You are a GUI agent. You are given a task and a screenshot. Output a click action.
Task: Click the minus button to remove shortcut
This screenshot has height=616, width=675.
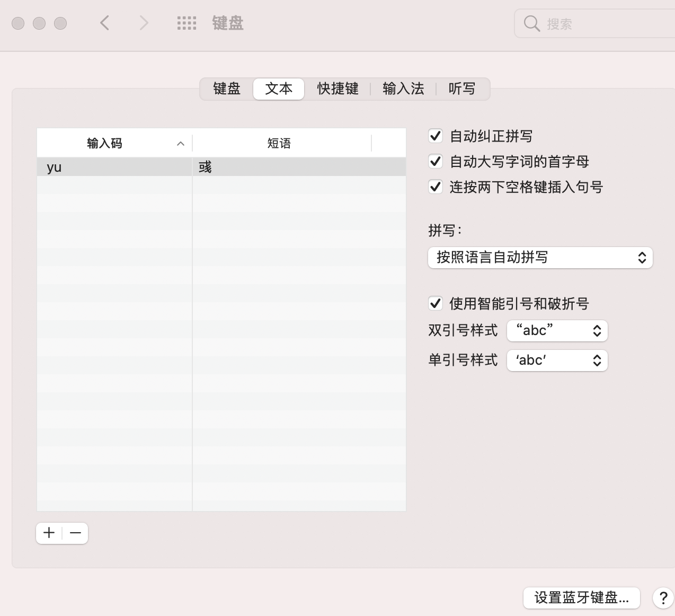tap(75, 533)
